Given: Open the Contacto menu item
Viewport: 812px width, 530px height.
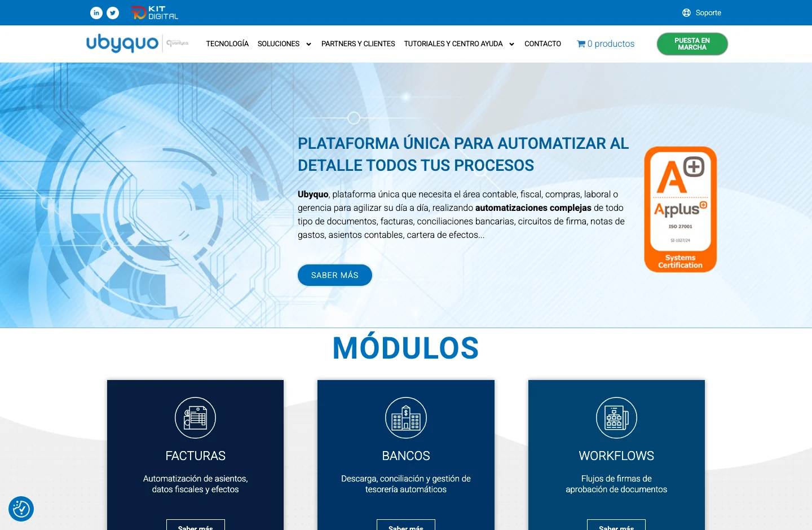Looking at the screenshot, I should pyautogui.click(x=542, y=43).
